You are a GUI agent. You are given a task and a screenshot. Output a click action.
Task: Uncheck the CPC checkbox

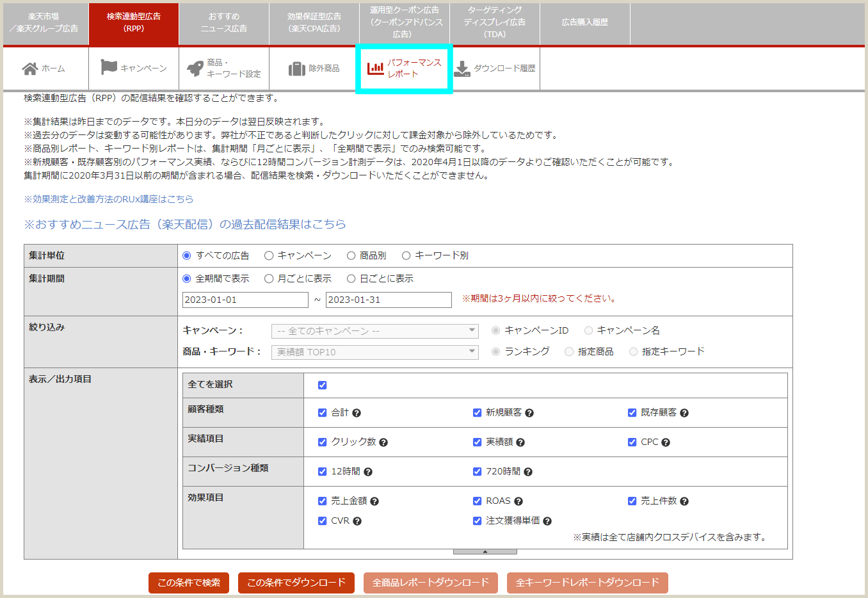point(632,442)
